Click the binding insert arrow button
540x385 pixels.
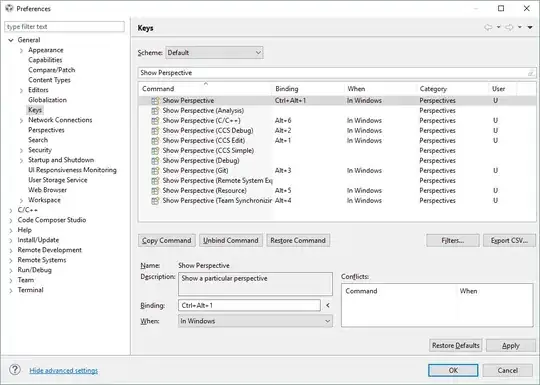[x=328, y=305]
